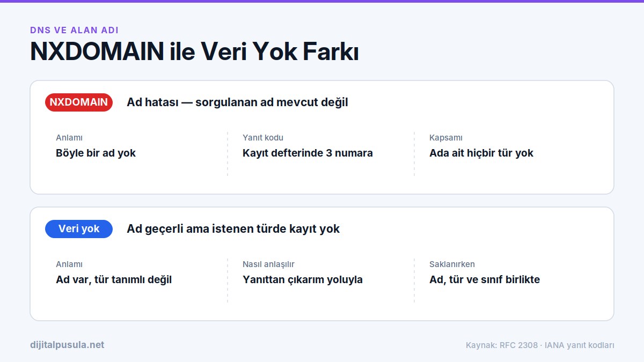Click the 'DNS VE ALAN ADI' category label

click(75, 31)
